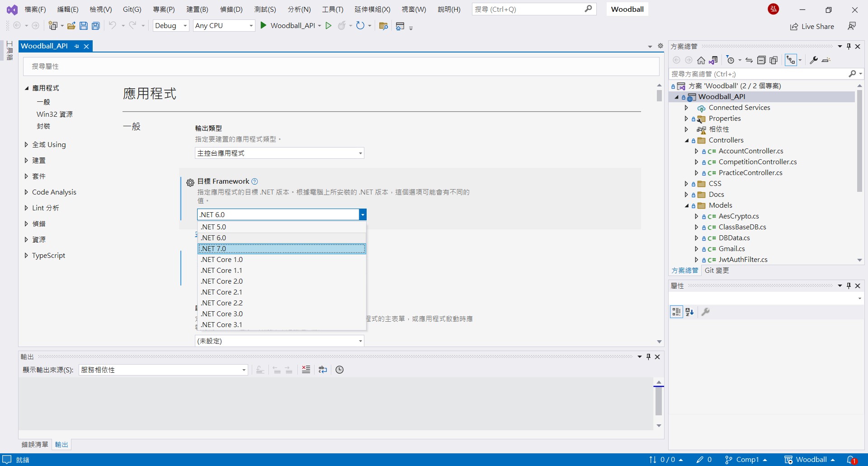Select .NET 7.0 in the framework list
The image size is (868, 466).
[282, 249]
